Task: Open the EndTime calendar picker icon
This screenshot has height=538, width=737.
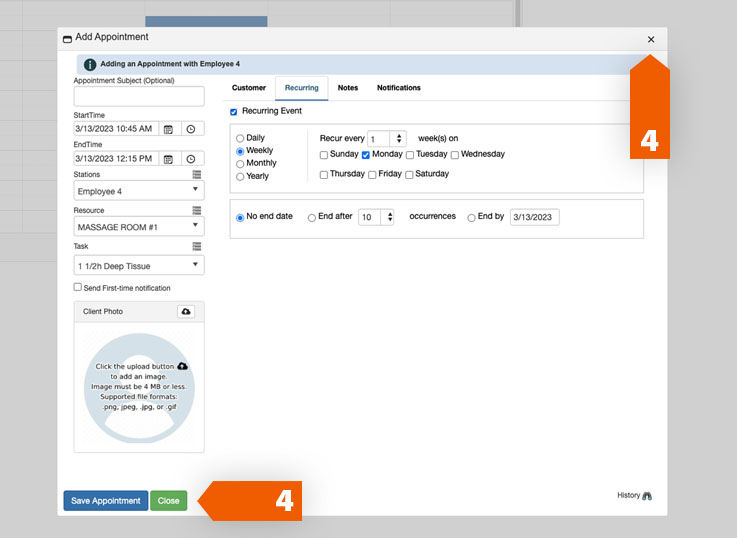Action: (168, 159)
